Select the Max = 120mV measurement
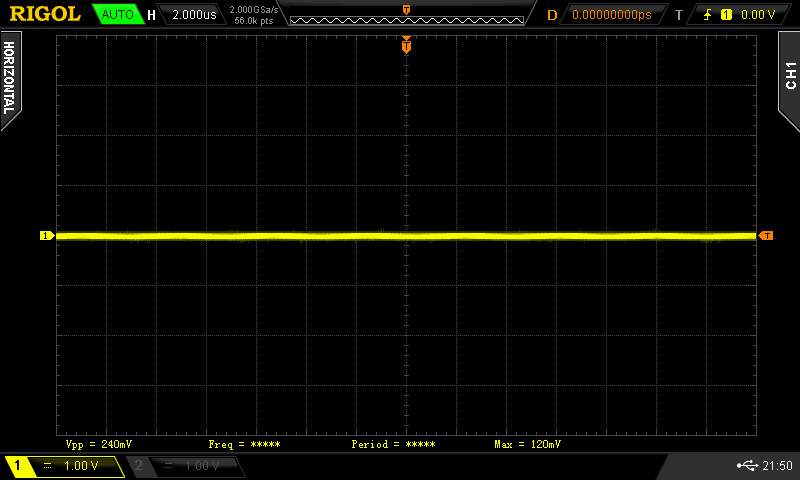Viewport: 800px width, 480px height. pos(527,443)
